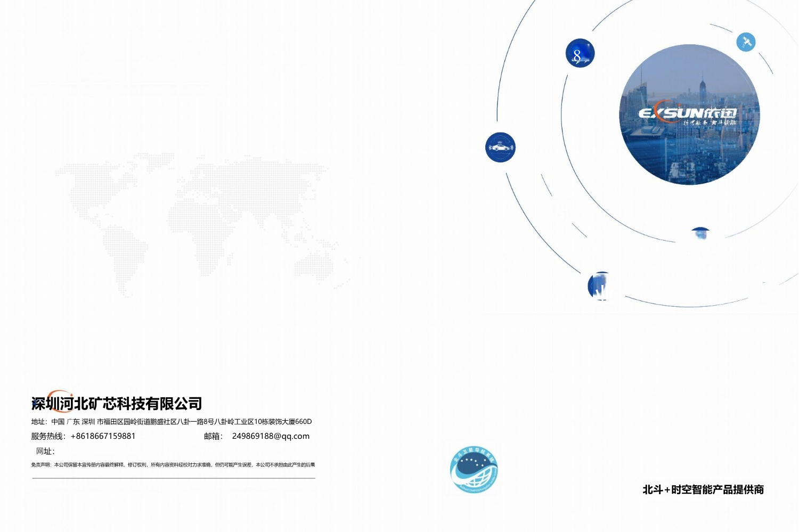The height and width of the screenshot is (532, 799).
Task: Click the email address 249869188@qq.com
Action: [x=271, y=436]
